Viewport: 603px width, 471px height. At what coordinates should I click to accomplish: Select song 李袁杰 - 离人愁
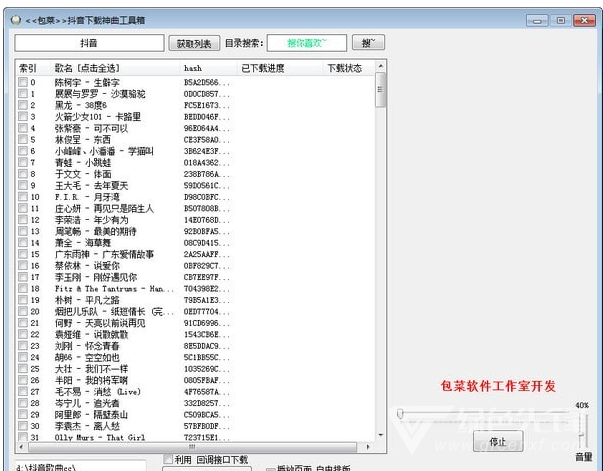pos(87,426)
